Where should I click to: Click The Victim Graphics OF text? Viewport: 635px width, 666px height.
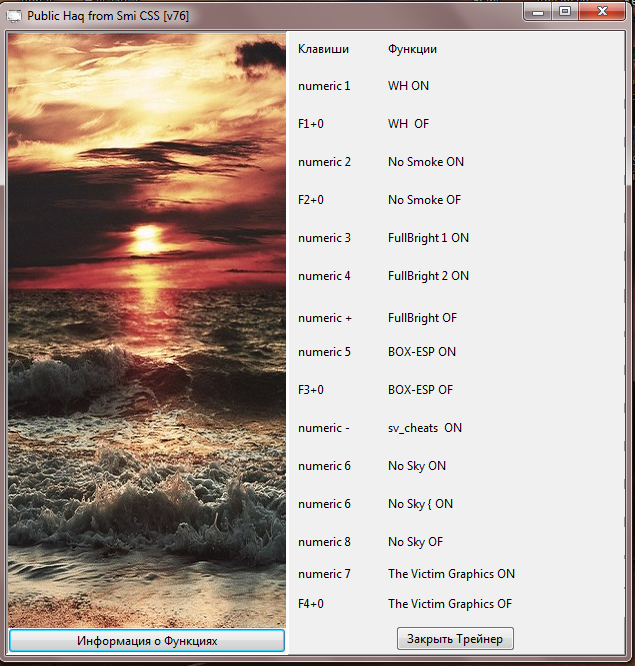click(450, 604)
